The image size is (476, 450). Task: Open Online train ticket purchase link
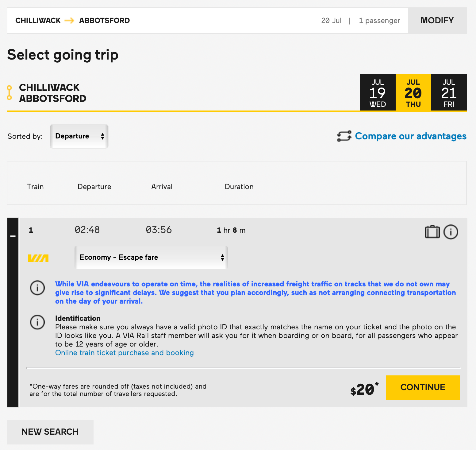point(124,353)
